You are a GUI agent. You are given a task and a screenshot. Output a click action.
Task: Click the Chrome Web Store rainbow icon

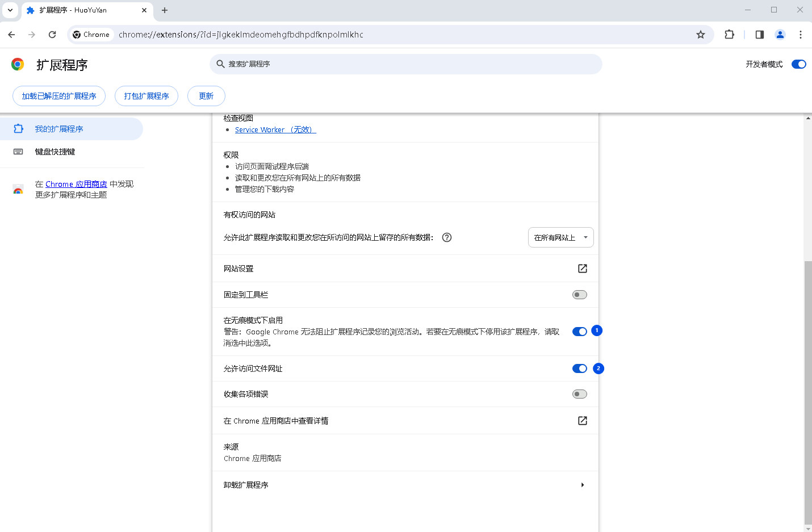[x=18, y=190]
